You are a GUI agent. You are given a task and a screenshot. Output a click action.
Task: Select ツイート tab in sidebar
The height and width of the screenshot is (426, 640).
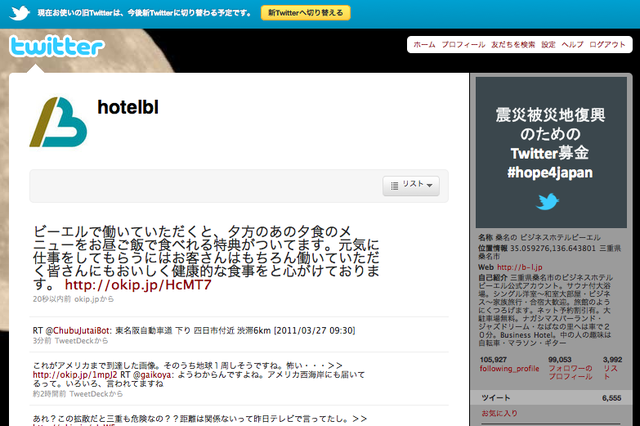[x=551, y=398]
